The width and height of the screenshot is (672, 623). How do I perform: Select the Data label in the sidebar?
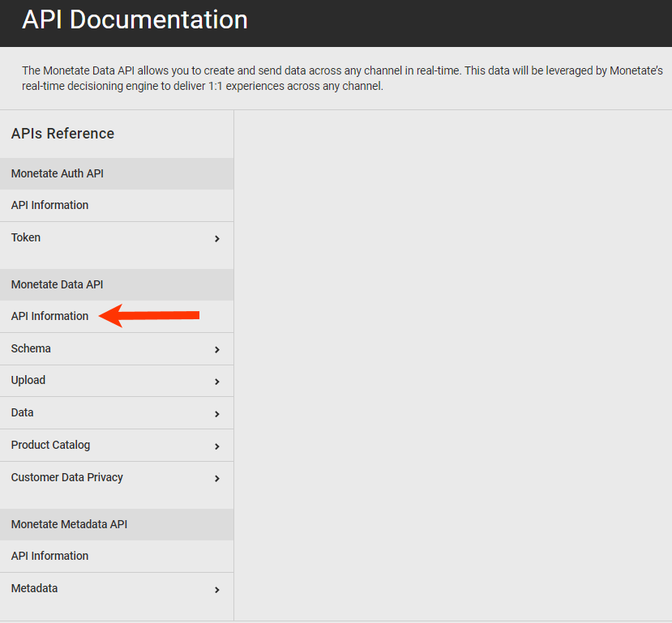click(x=23, y=412)
